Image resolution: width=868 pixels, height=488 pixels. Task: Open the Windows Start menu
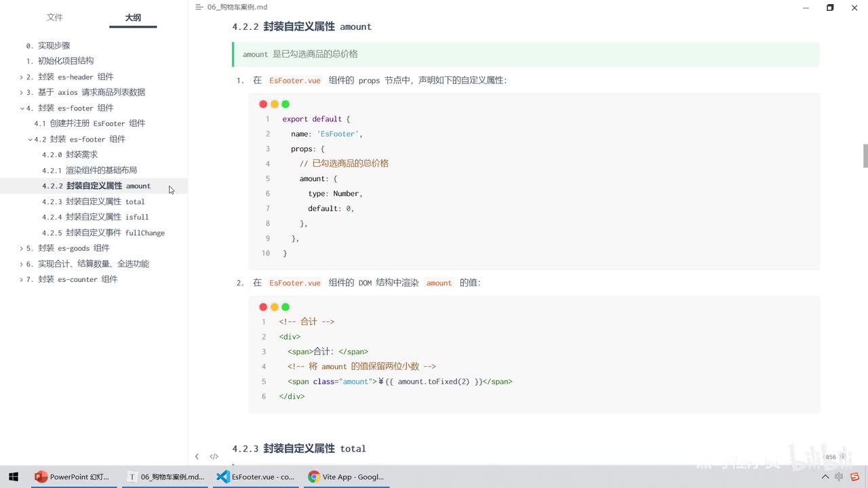14,476
